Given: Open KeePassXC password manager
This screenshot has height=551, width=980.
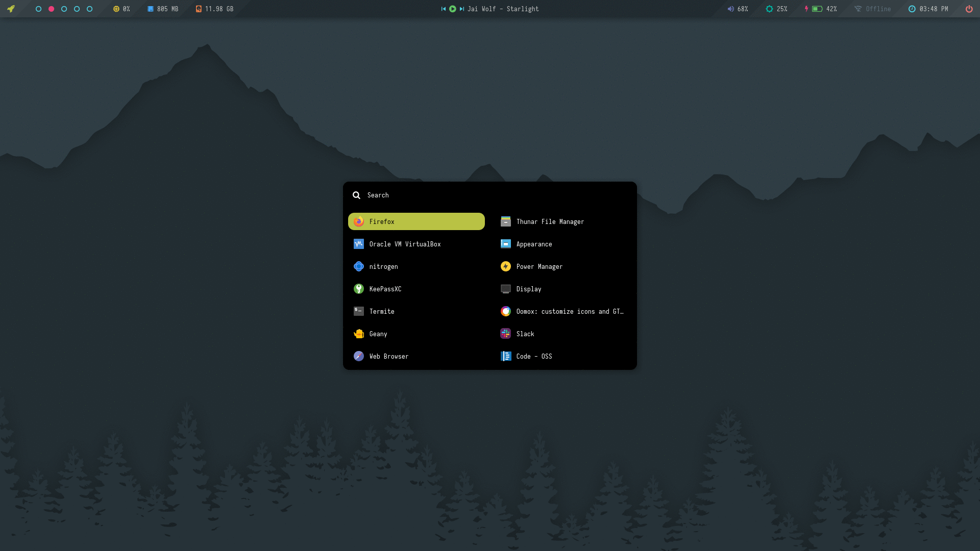Looking at the screenshot, I should [x=385, y=289].
